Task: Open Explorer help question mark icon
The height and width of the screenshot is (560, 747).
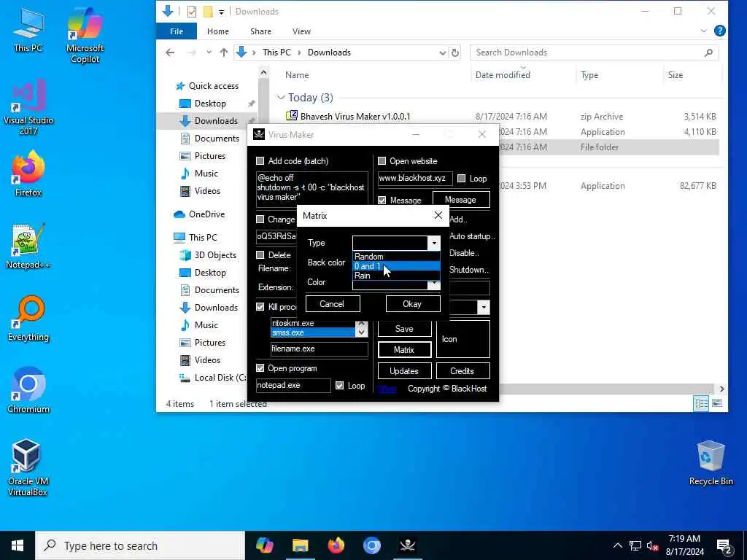Action: point(720,31)
